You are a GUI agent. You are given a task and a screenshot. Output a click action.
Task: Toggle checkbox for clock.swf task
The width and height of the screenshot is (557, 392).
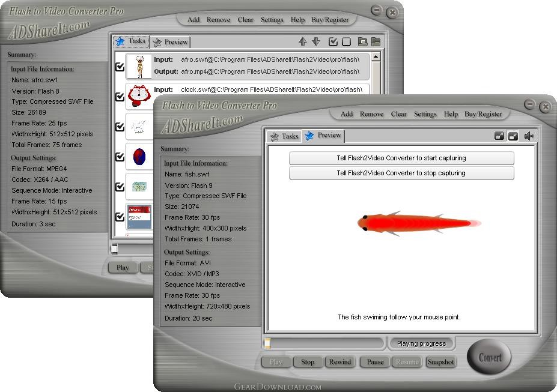coord(120,96)
